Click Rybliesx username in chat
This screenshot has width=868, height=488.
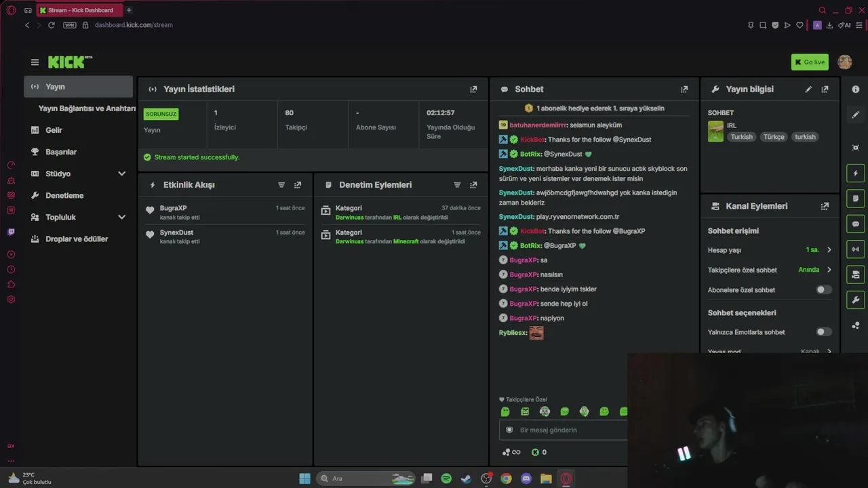(x=513, y=333)
